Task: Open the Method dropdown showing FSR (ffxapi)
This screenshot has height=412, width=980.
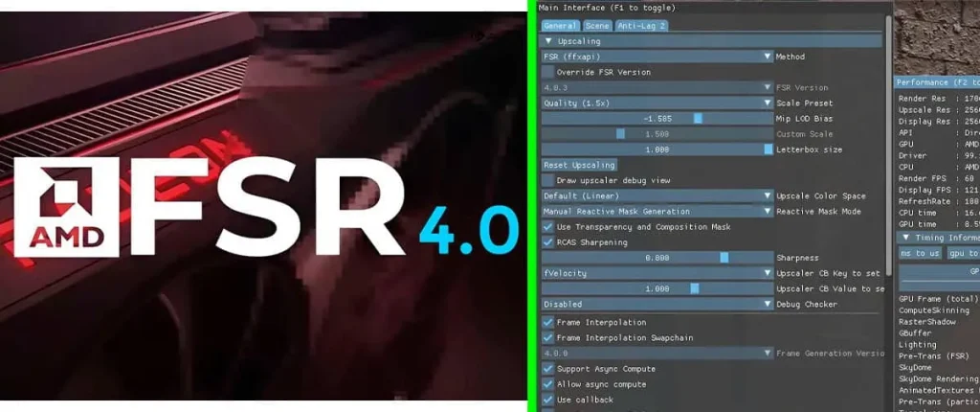Action: (x=657, y=57)
